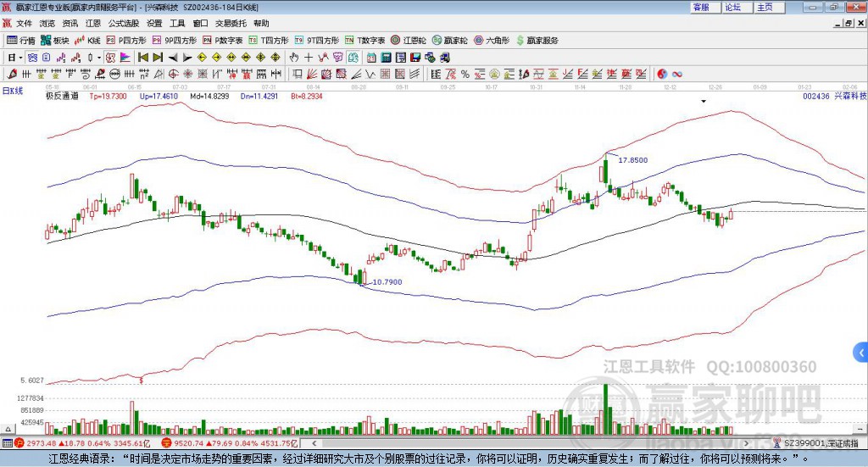Open the 六角形 hexagon tool

(x=492, y=41)
